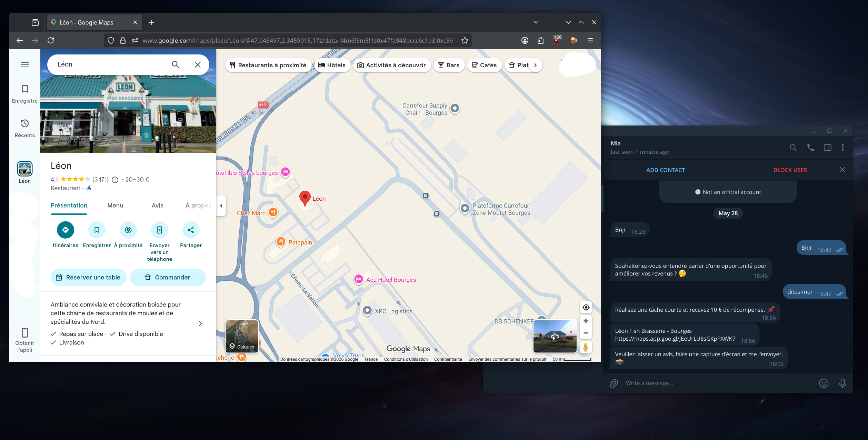Viewport: 868px width, 440px height.
Task: Open the Calques layers thumbnail
Action: (242, 336)
